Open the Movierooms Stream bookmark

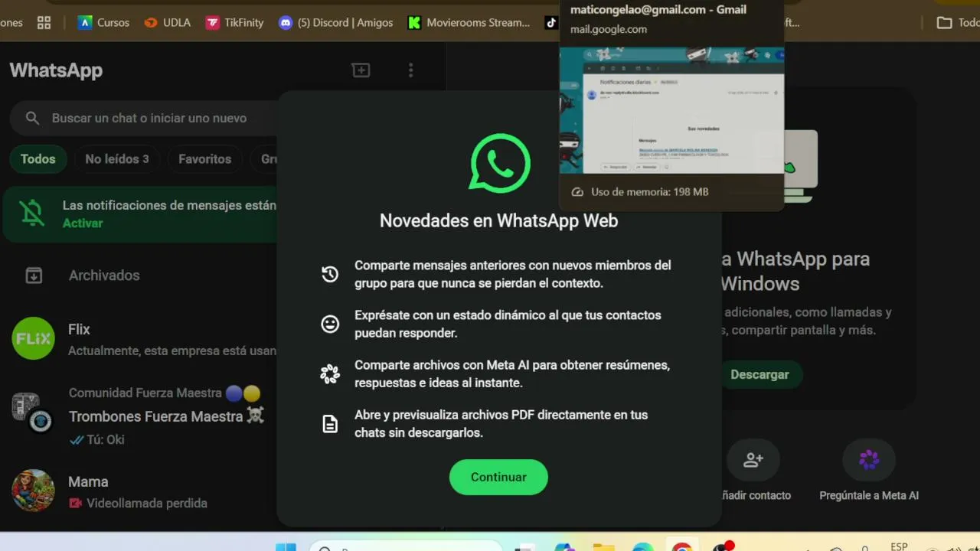coord(469,22)
